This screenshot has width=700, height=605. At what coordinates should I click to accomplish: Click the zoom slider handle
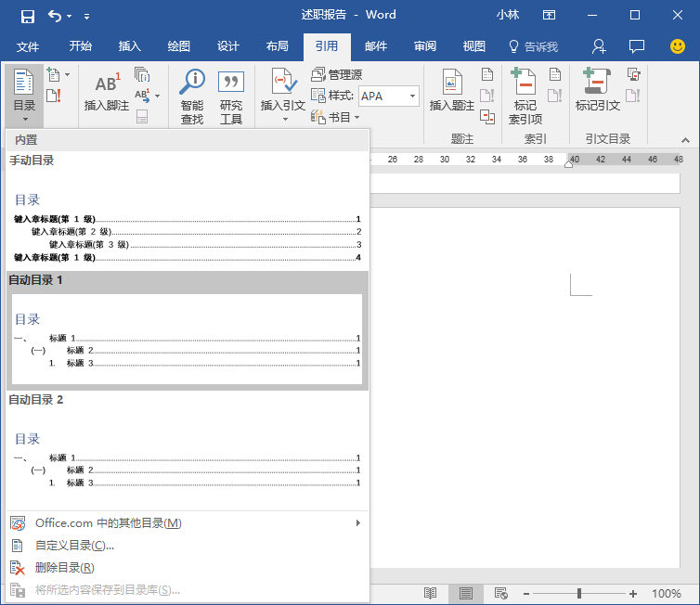pos(579,594)
